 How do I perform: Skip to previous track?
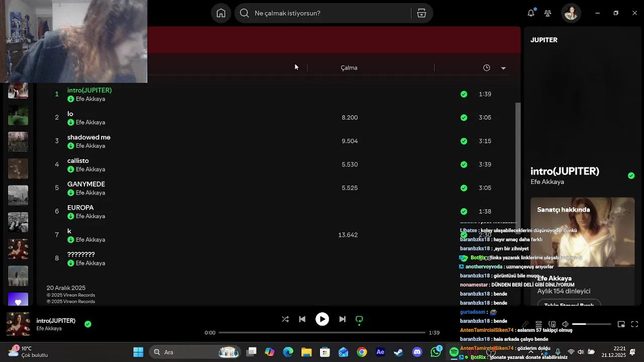pyautogui.click(x=302, y=319)
